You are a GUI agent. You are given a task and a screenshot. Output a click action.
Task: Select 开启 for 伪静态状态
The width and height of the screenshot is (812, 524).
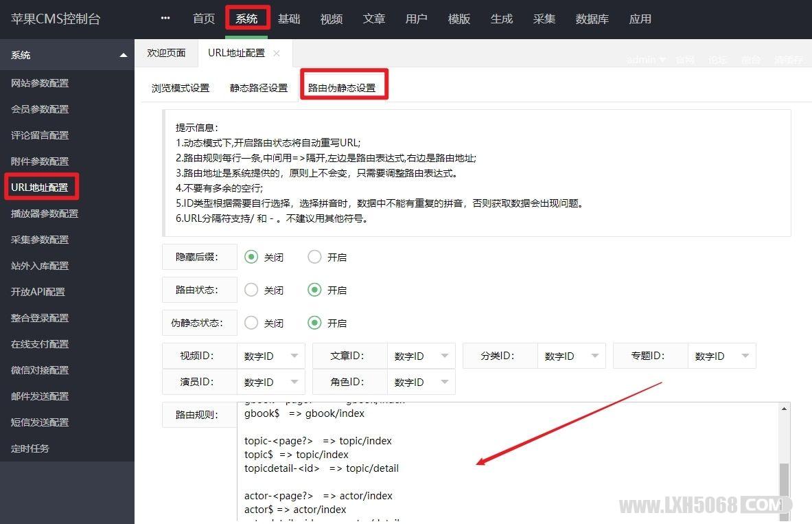(x=314, y=323)
